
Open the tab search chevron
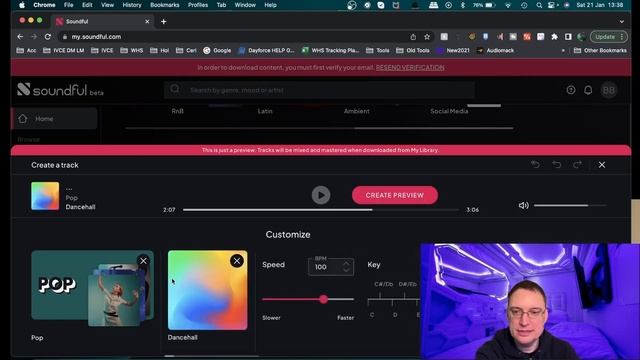pyautogui.click(x=622, y=22)
